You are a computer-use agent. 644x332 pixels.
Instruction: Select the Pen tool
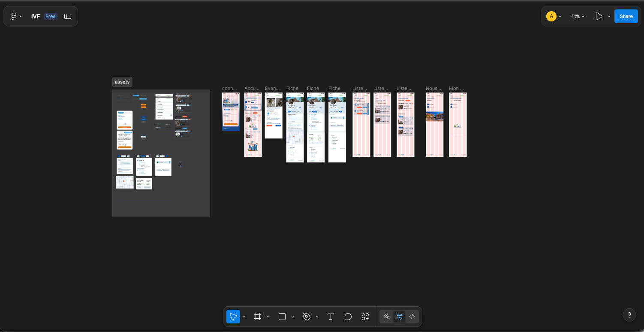[x=307, y=317]
